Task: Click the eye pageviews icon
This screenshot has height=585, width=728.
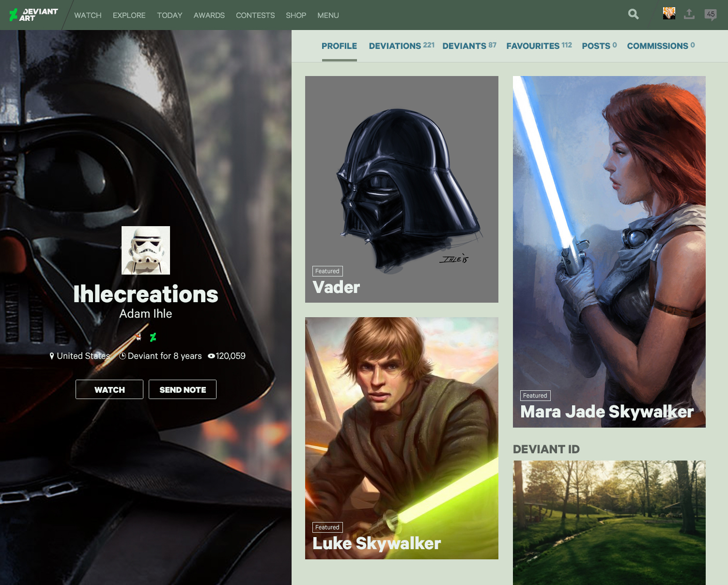Action: pyautogui.click(x=211, y=356)
